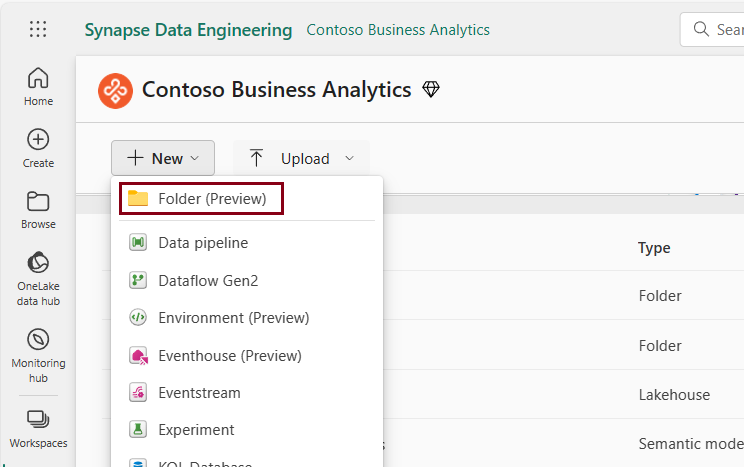The image size is (744, 467).
Task: Open the app launcher grid icon
Action: click(38, 29)
